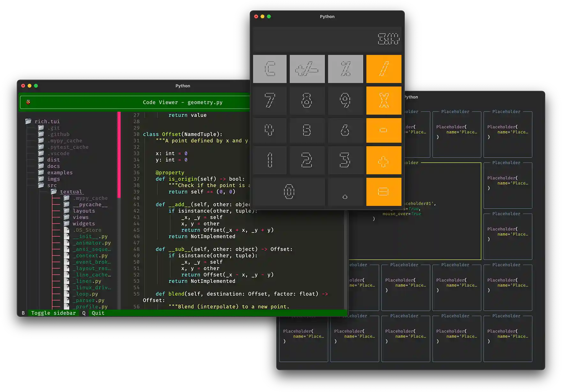Click the file icon next to _animator.py
The height and width of the screenshot is (392, 562).
67,243
